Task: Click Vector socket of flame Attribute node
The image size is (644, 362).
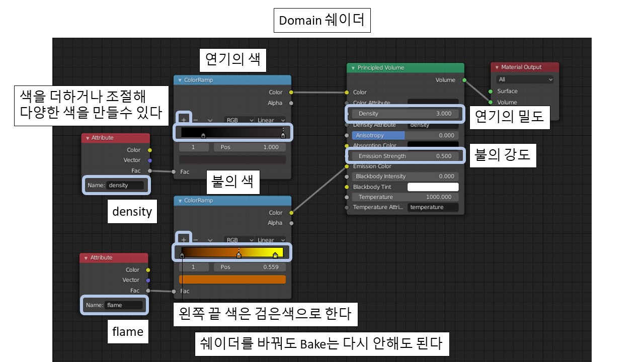Action: pos(148,280)
